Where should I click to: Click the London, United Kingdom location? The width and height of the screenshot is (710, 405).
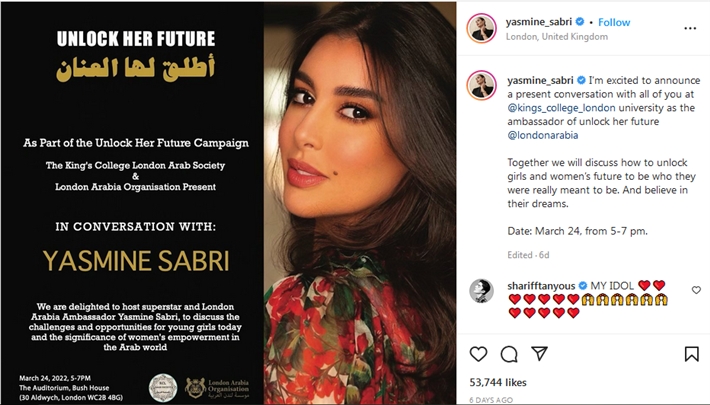pos(557,37)
